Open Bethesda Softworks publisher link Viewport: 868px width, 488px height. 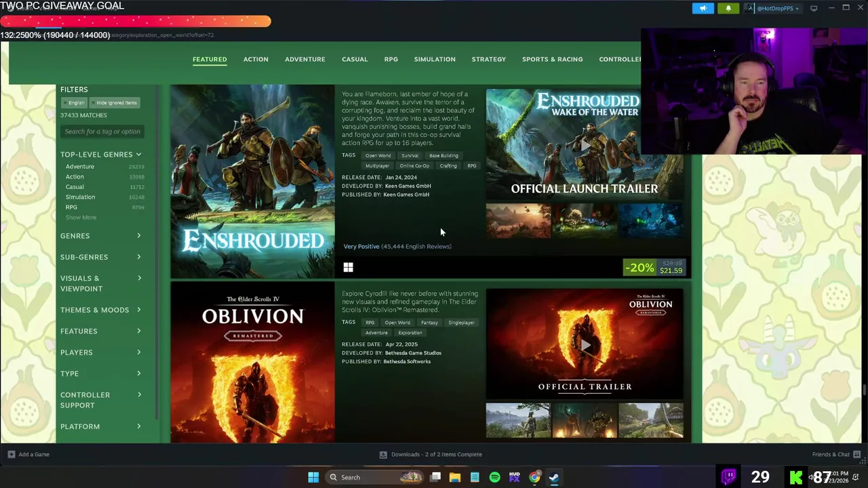tap(407, 361)
